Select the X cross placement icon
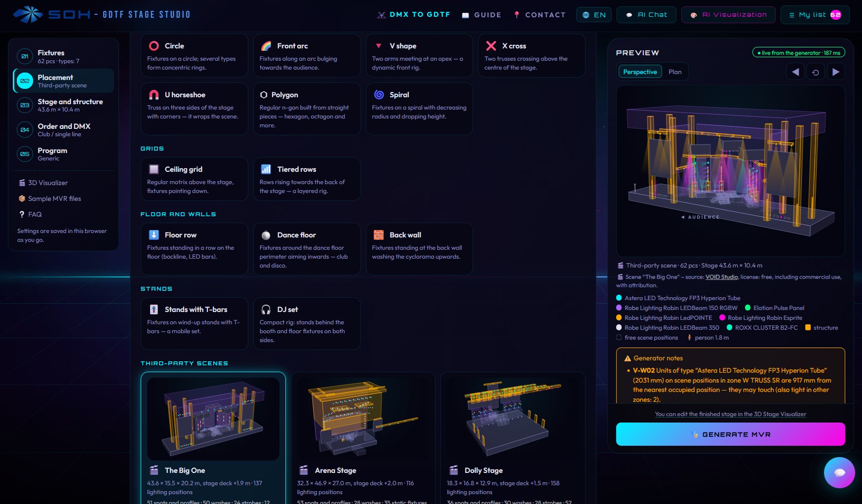 pyautogui.click(x=491, y=46)
